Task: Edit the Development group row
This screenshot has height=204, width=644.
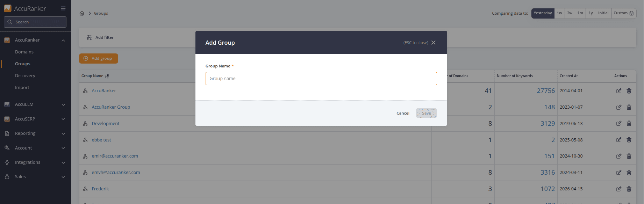Action: pyautogui.click(x=619, y=123)
